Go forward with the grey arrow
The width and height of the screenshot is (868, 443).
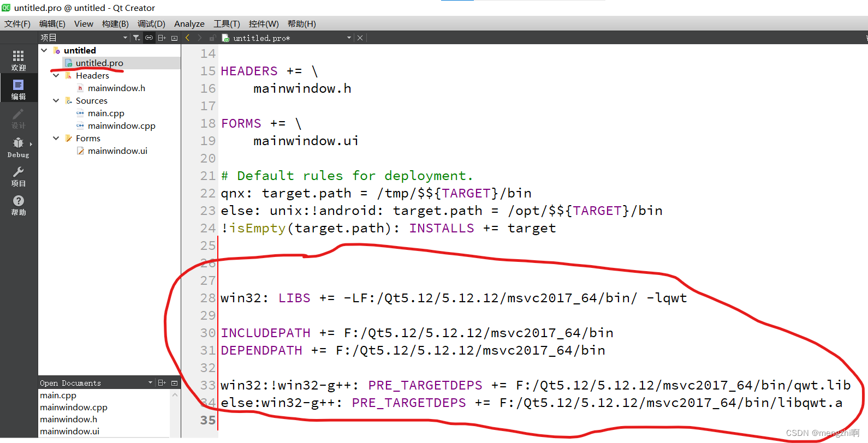[x=200, y=38]
